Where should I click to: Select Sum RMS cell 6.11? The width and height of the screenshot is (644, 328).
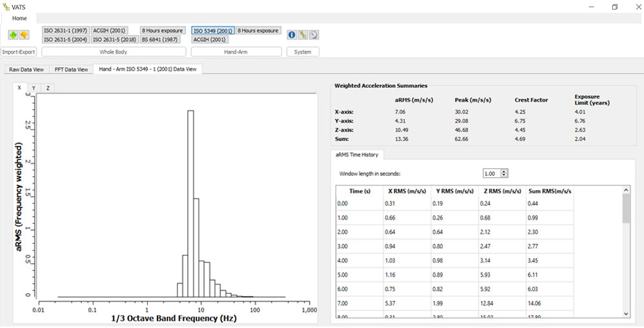click(550, 275)
